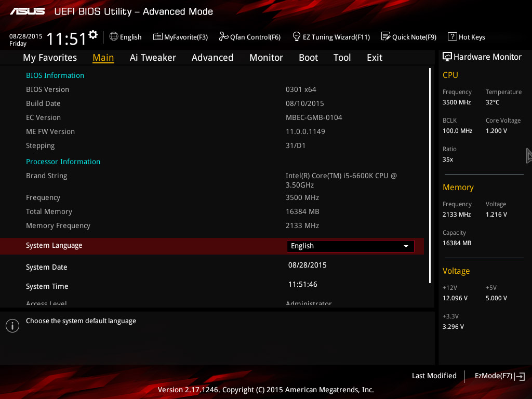Click the 0301 x64 BIOS version value
Image resolution: width=532 pixels, height=399 pixels.
pyautogui.click(x=301, y=89)
